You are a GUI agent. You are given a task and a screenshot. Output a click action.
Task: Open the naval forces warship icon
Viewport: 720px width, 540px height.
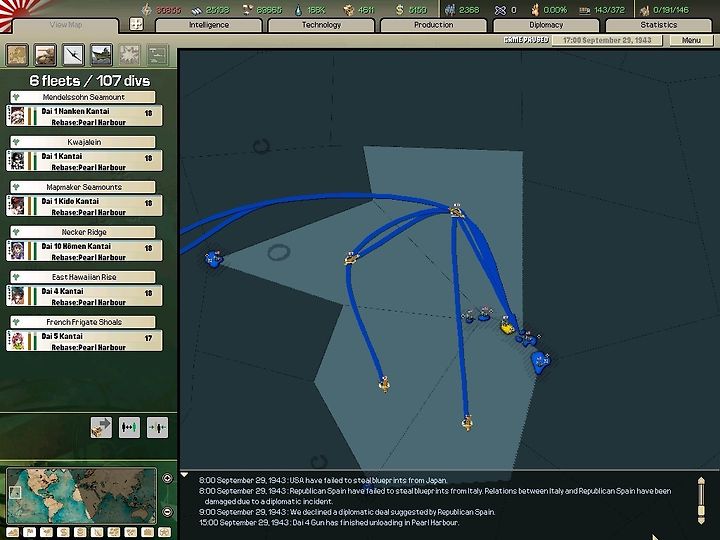click(x=101, y=55)
